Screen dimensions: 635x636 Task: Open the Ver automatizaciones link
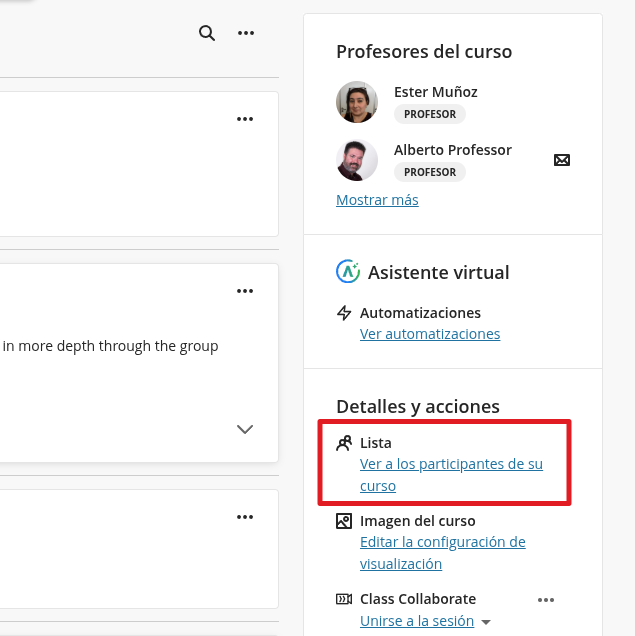pos(430,334)
